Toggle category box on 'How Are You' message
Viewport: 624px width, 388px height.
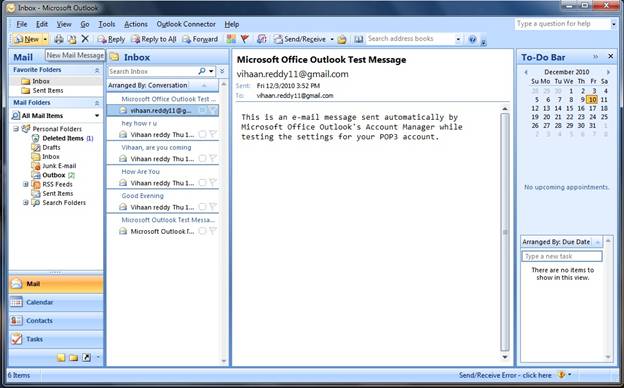tap(202, 183)
